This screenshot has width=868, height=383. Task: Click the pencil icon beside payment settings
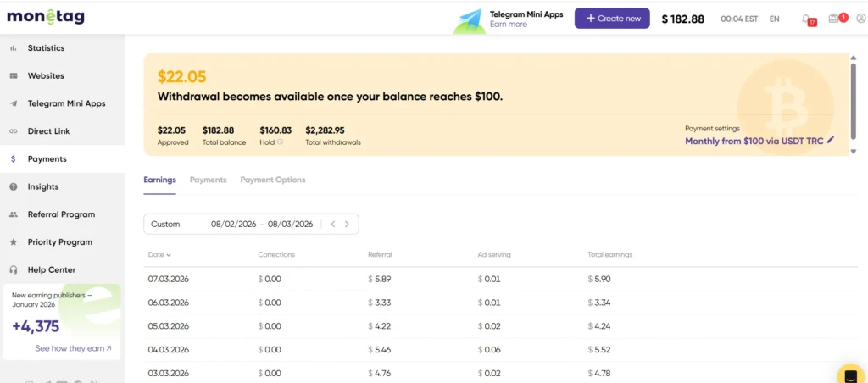point(831,141)
